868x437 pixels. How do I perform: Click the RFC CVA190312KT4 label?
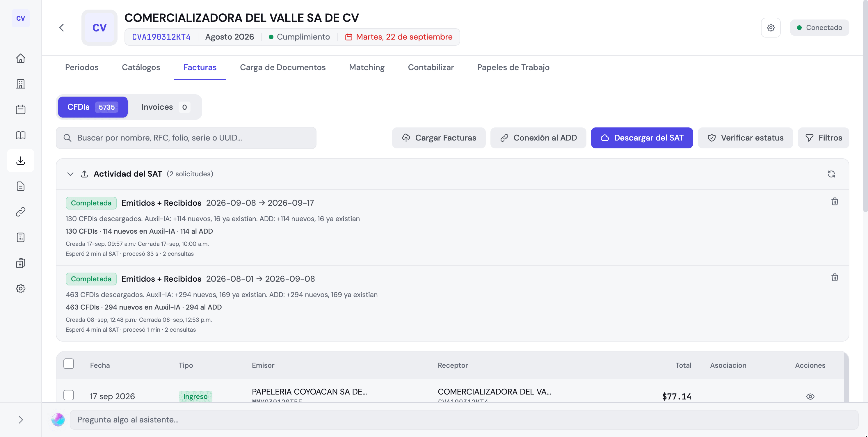(161, 37)
